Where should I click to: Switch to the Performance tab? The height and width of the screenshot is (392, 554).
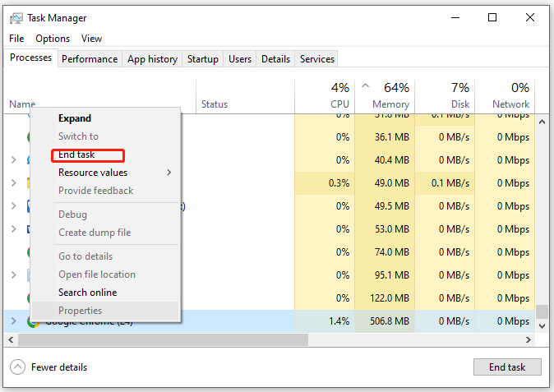click(x=90, y=59)
